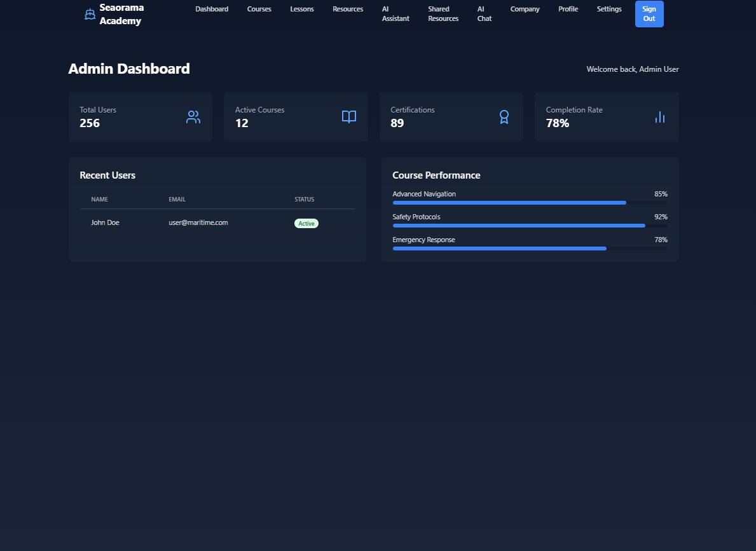Click the 92% course performance value

pyautogui.click(x=661, y=217)
